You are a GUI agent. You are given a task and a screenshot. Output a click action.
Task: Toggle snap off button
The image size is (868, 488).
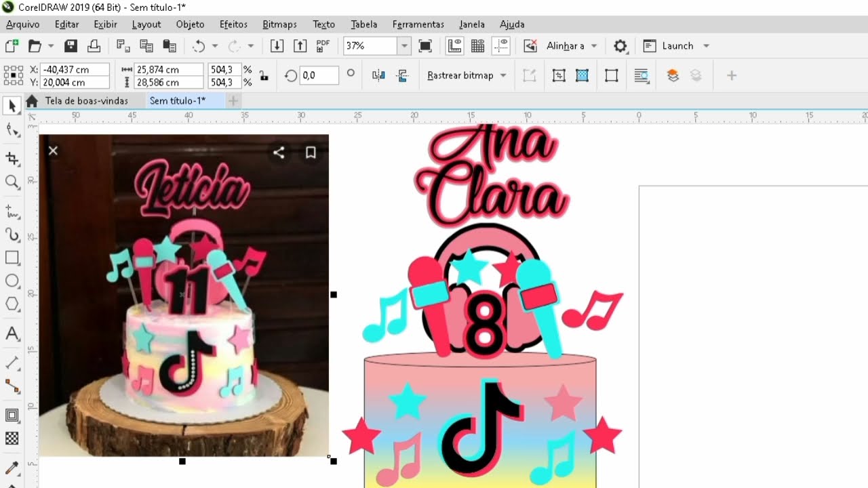click(x=530, y=46)
